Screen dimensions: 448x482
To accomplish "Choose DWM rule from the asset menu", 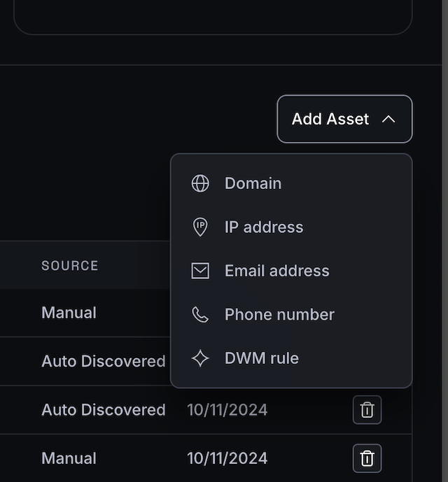I will point(291,358).
